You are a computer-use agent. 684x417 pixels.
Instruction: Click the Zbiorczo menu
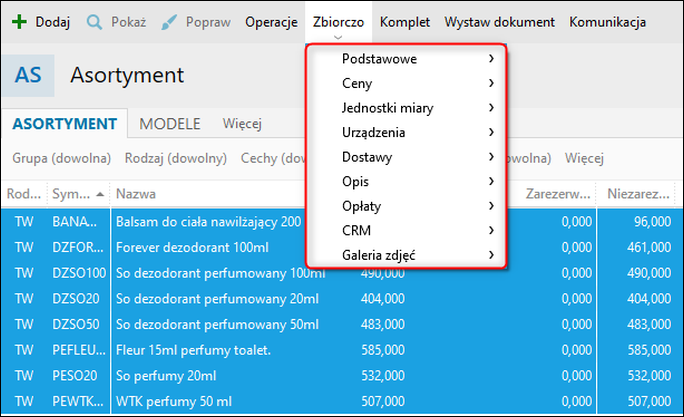(x=338, y=22)
